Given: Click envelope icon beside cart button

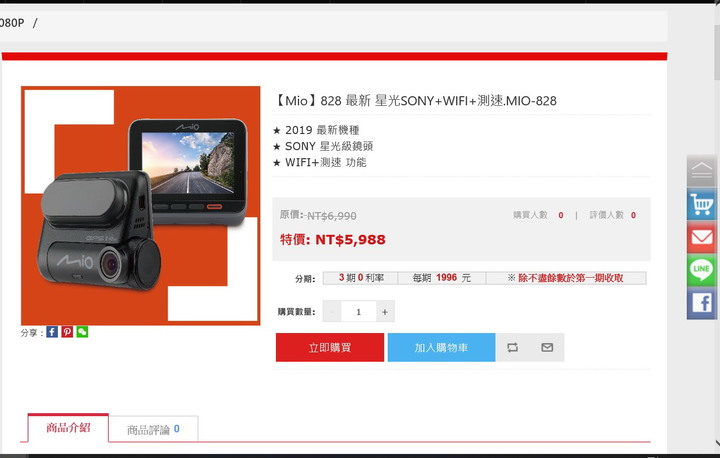Looking at the screenshot, I should click(547, 347).
